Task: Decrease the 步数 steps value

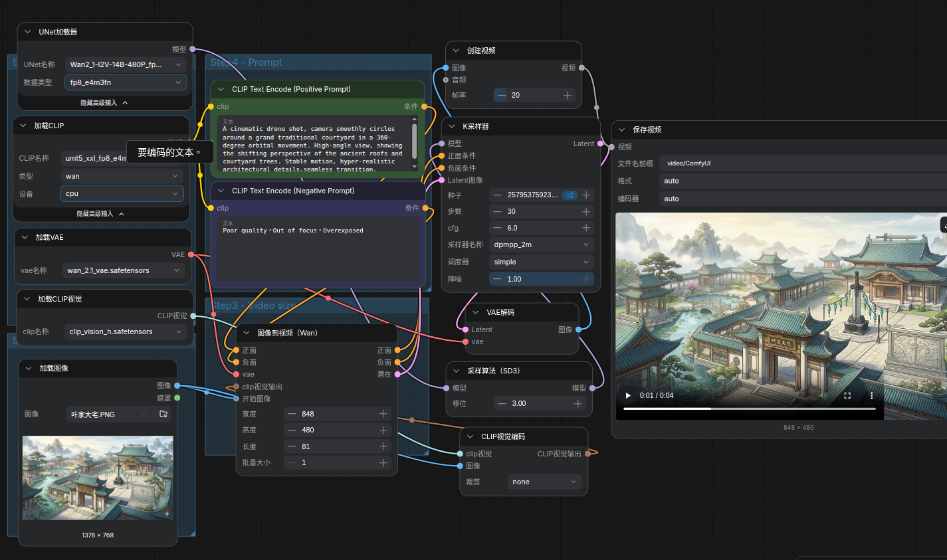Action: click(x=496, y=211)
